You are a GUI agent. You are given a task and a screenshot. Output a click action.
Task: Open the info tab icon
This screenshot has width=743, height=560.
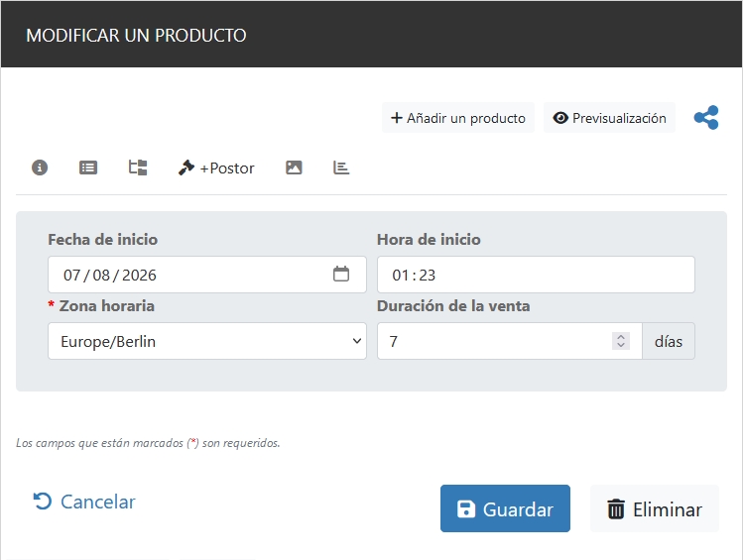click(x=40, y=168)
